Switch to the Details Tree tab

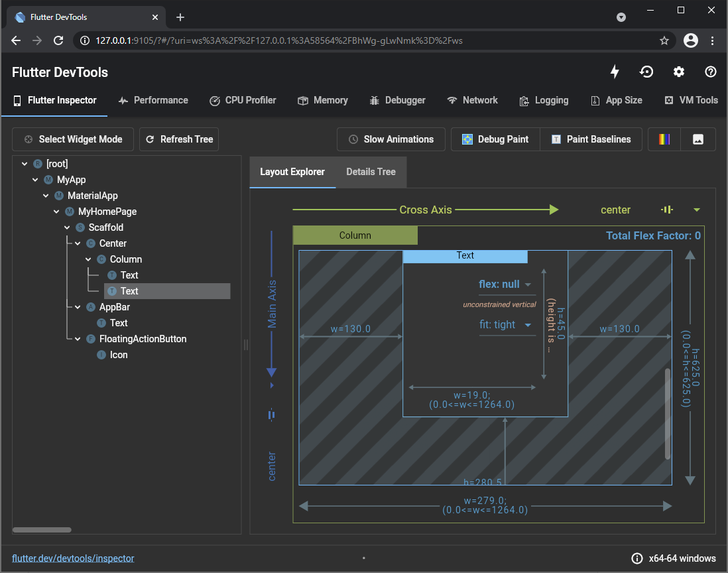pos(371,172)
